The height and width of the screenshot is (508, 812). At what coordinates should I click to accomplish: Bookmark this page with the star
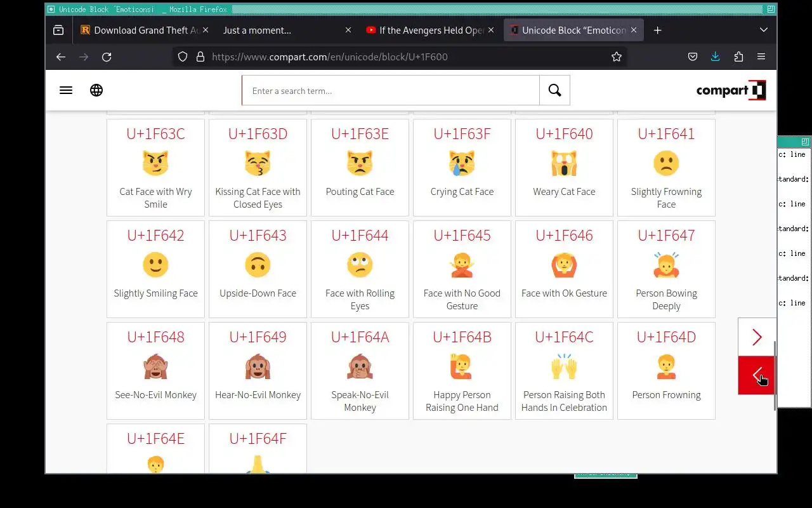click(x=616, y=57)
